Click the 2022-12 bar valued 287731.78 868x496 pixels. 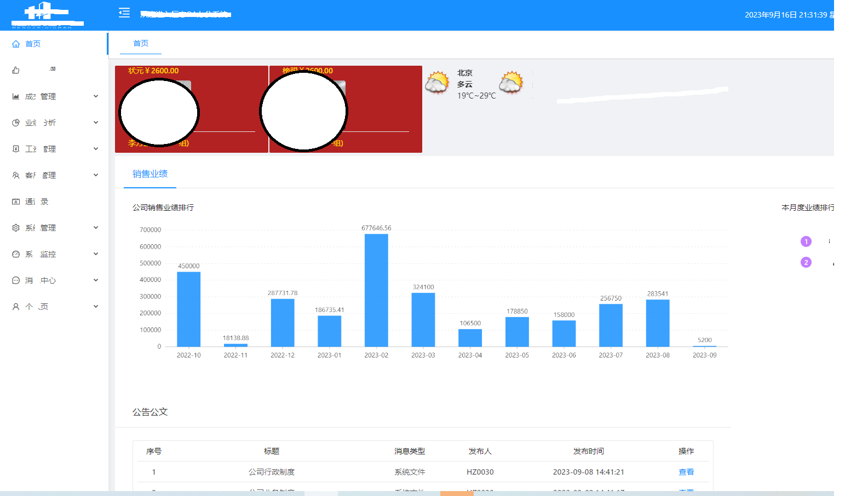click(283, 322)
